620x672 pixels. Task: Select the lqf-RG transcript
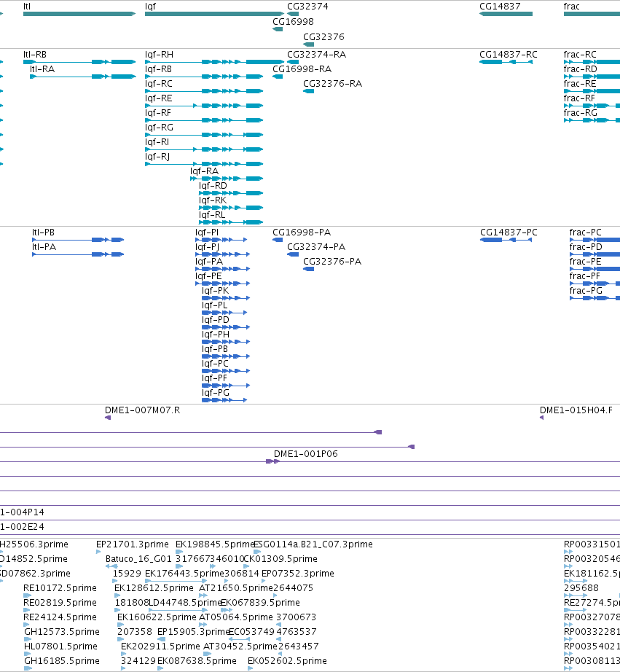click(204, 135)
